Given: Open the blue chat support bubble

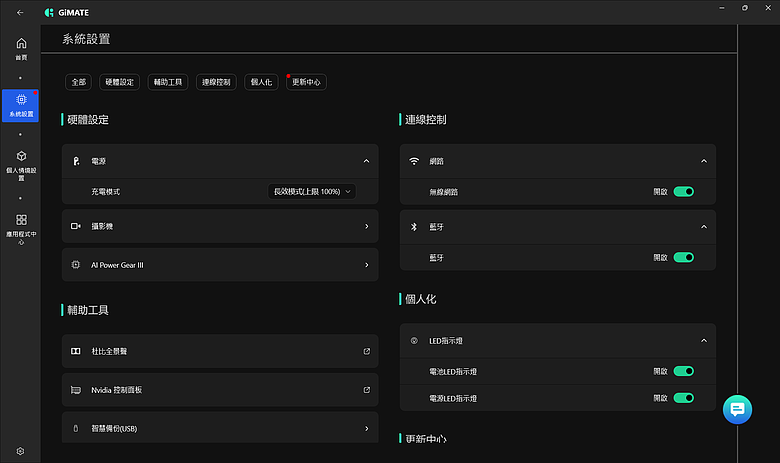Looking at the screenshot, I should [x=737, y=409].
